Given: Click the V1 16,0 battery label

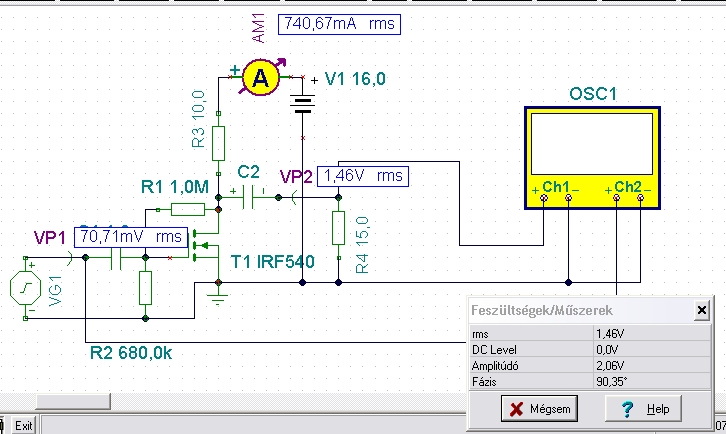Looking at the screenshot, I should 355,79.
